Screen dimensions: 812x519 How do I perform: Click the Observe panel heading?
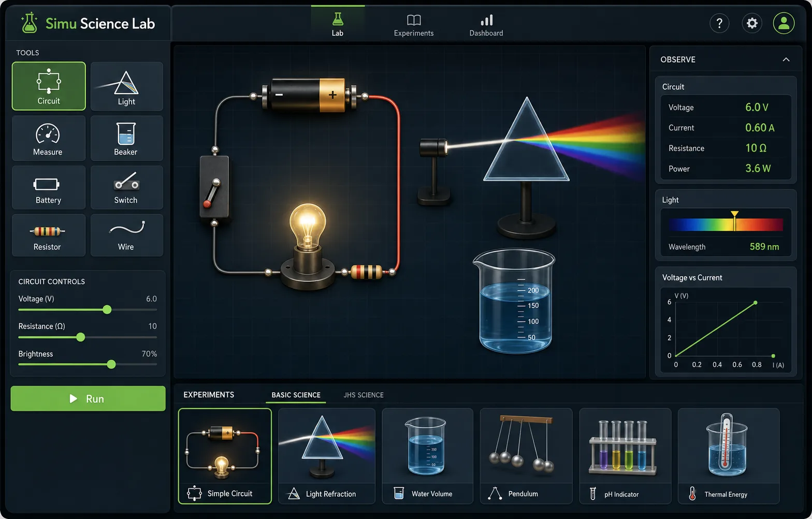click(678, 60)
